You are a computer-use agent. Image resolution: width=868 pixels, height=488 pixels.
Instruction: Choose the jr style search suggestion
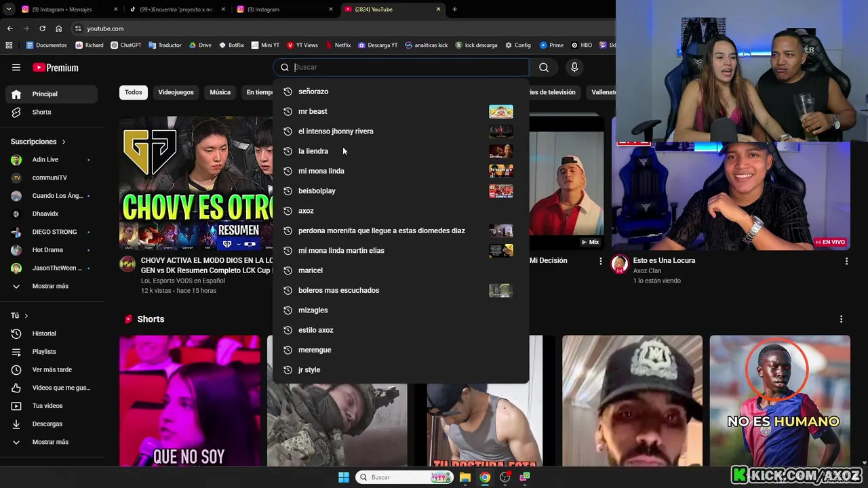point(400,370)
